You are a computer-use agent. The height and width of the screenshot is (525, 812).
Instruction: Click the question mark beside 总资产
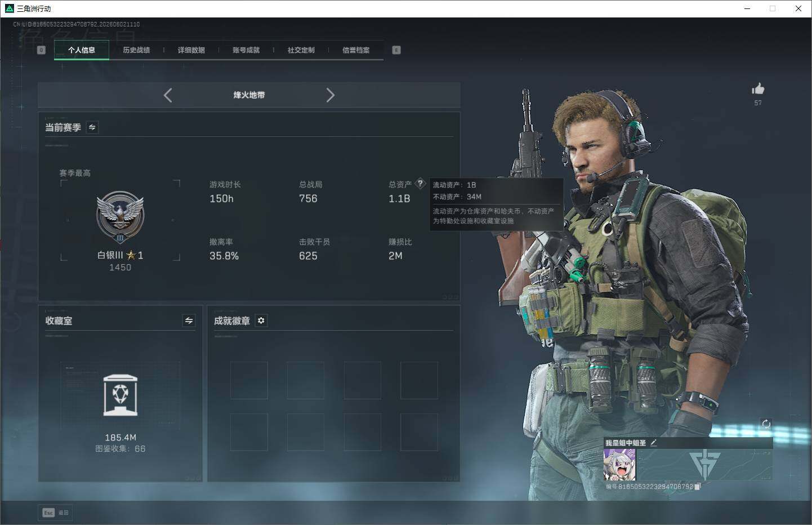point(420,183)
